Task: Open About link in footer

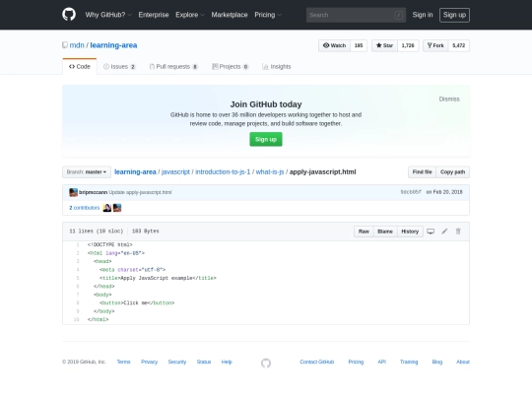Action: [463, 362]
